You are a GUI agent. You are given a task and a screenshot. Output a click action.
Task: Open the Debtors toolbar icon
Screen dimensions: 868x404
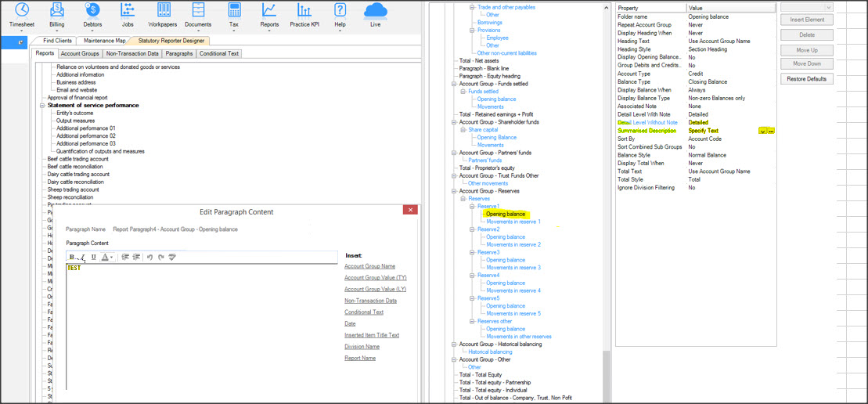point(92,10)
